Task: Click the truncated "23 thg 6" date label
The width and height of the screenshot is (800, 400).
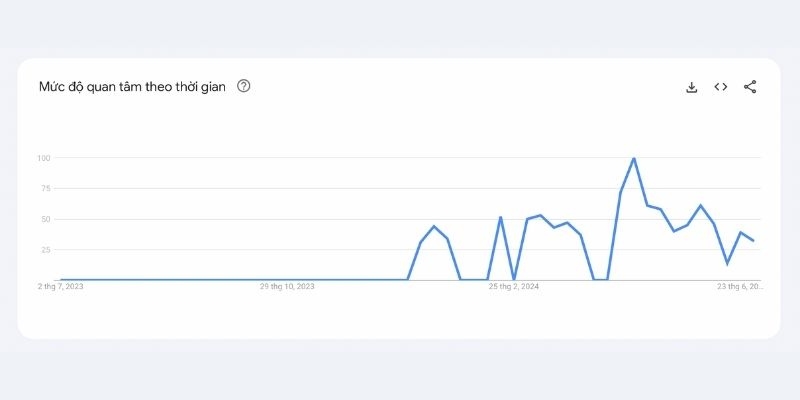Action: pyautogui.click(x=739, y=287)
